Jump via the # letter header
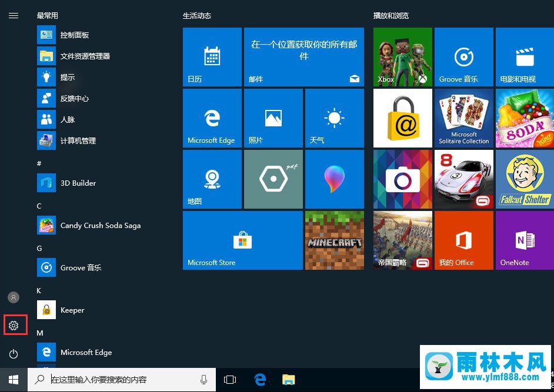554x392 pixels. (39, 163)
